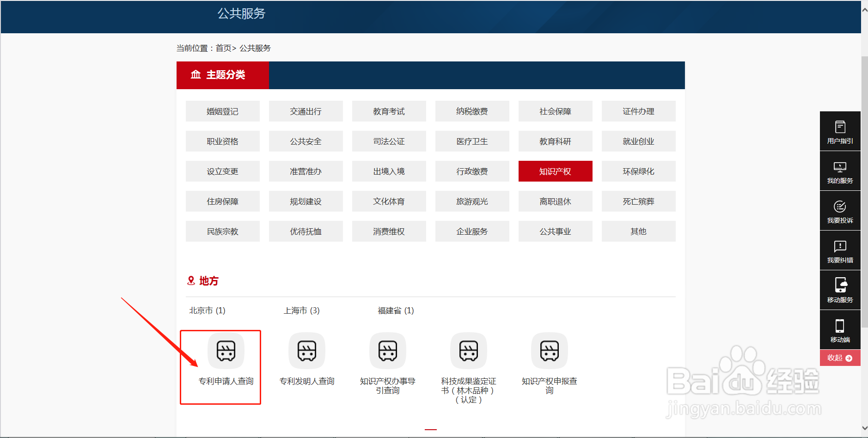Select the 婚姻登记 category

[222, 111]
